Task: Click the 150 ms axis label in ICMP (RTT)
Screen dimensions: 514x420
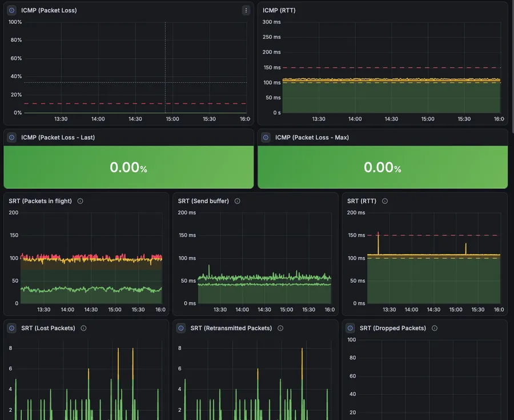Action: tap(272, 67)
